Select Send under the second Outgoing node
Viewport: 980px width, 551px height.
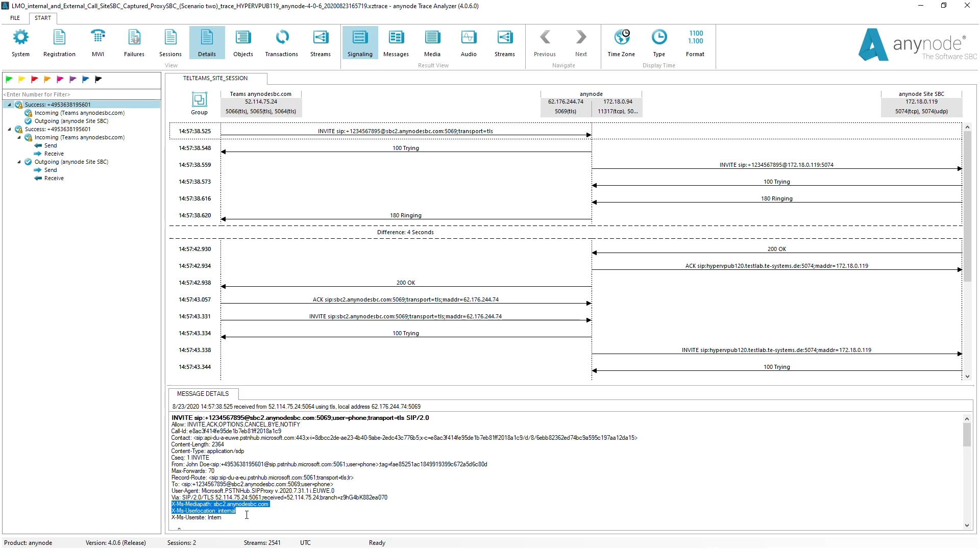(x=50, y=170)
